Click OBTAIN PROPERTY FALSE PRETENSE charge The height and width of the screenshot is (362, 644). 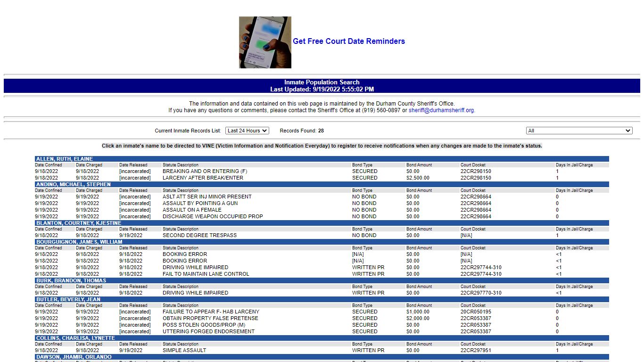pyautogui.click(x=210, y=318)
